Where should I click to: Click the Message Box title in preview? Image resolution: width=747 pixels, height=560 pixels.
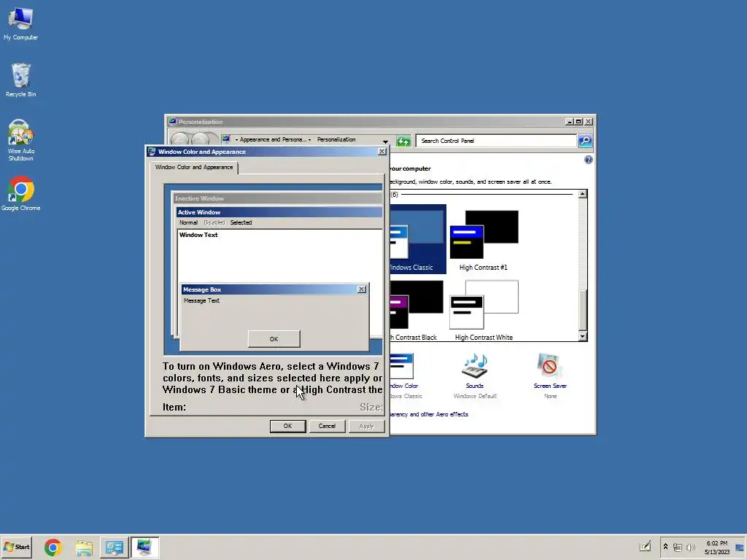(202, 289)
